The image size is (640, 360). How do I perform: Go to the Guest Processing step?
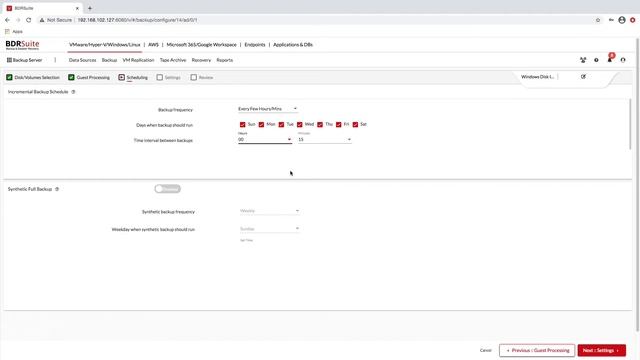[89, 77]
